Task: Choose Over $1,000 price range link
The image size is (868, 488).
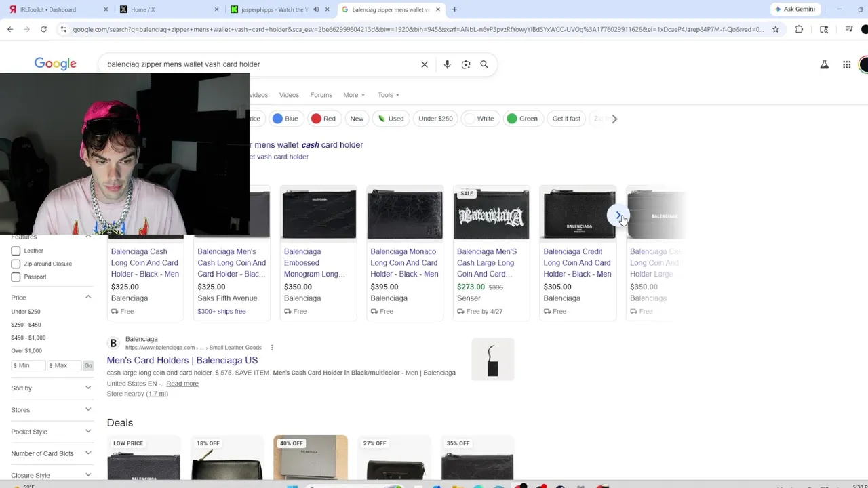Action: [26, 350]
